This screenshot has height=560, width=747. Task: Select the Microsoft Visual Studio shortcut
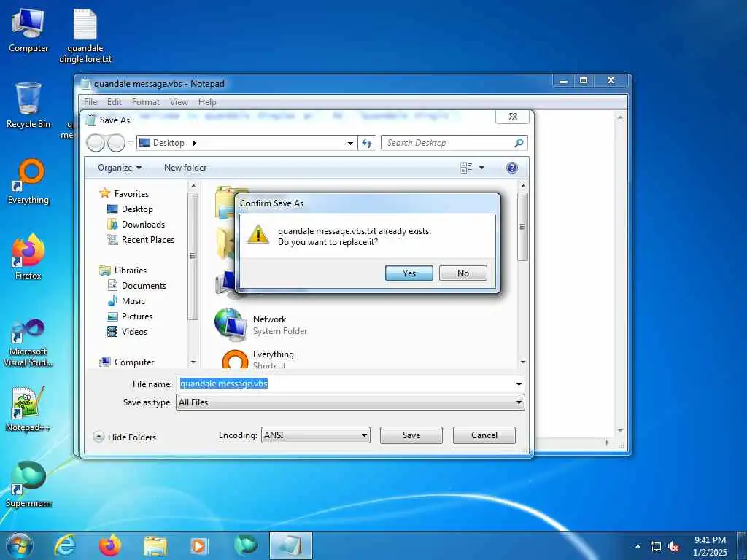(x=28, y=343)
